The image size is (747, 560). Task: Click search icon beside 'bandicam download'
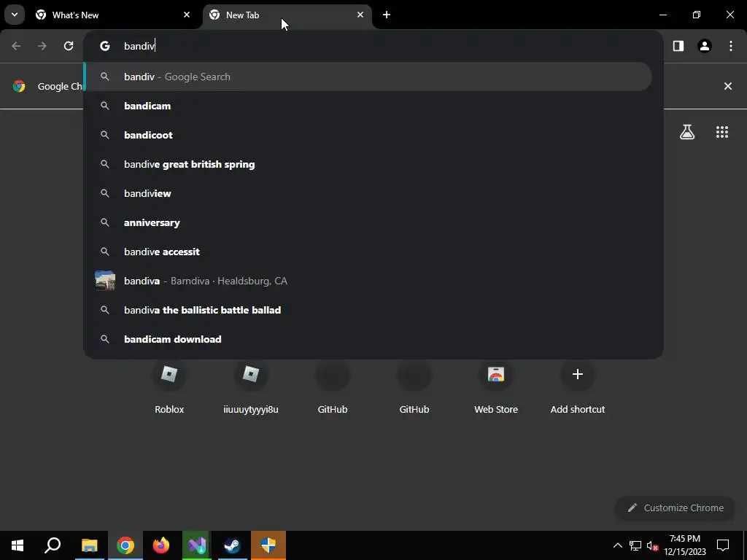coord(105,339)
